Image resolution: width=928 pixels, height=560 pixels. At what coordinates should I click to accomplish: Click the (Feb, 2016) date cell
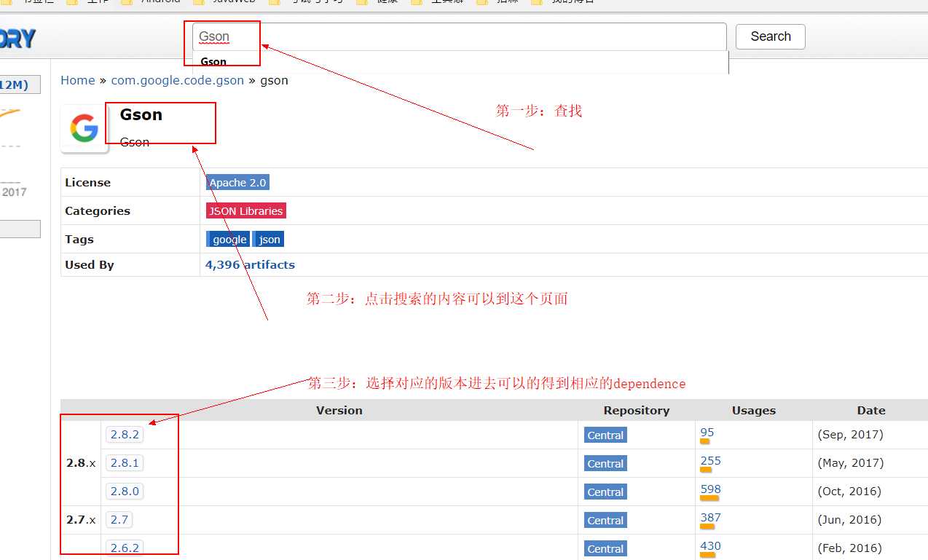849,548
